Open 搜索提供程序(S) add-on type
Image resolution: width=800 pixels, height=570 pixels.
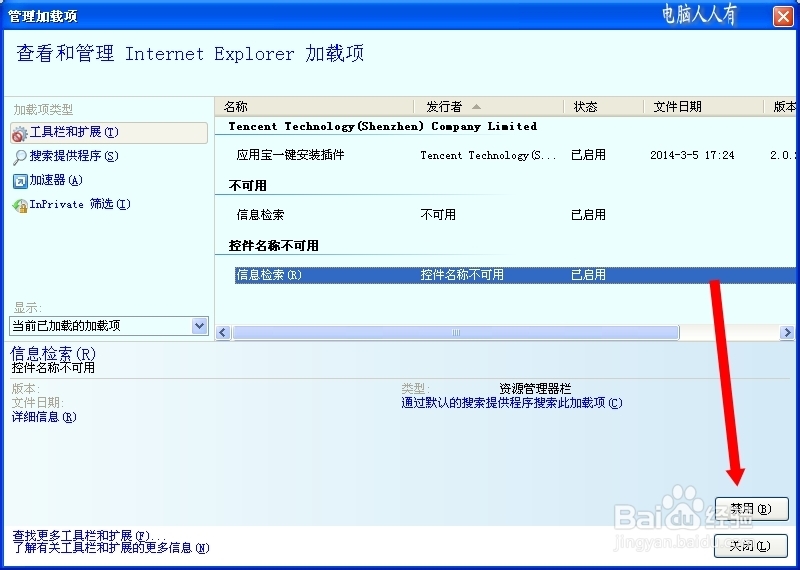coord(74,156)
